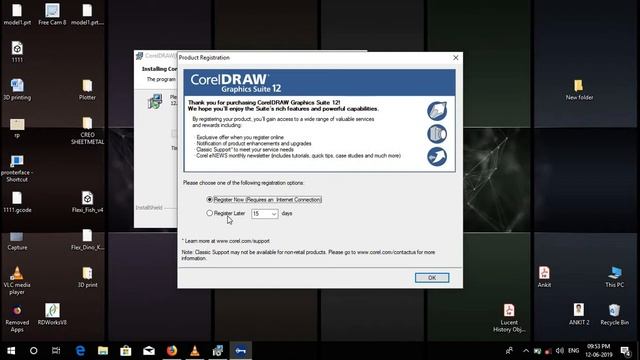Click OK in Product Registration dialog

[432, 278]
